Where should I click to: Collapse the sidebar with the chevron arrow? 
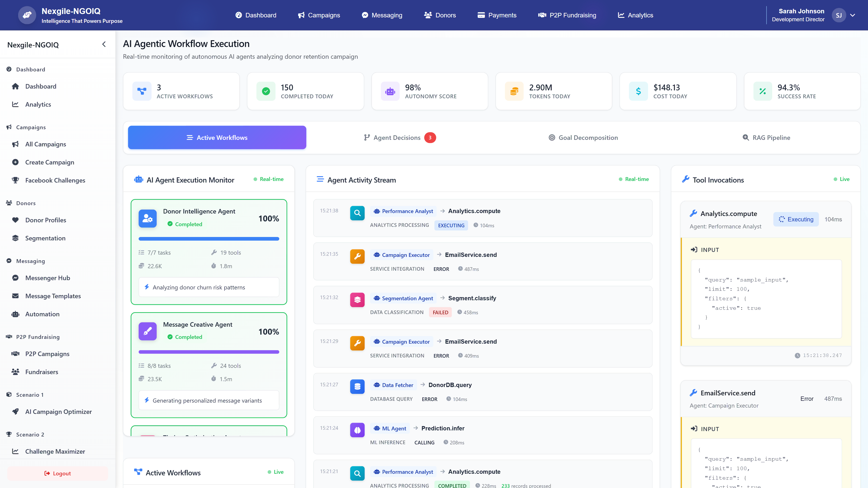tap(104, 45)
